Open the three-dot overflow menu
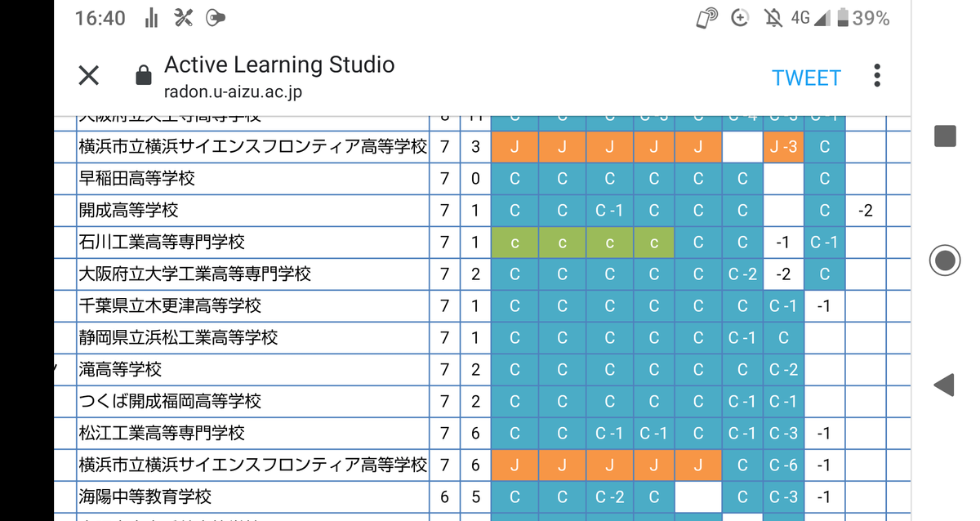Screen dimensions: 980x521 [876, 76]
